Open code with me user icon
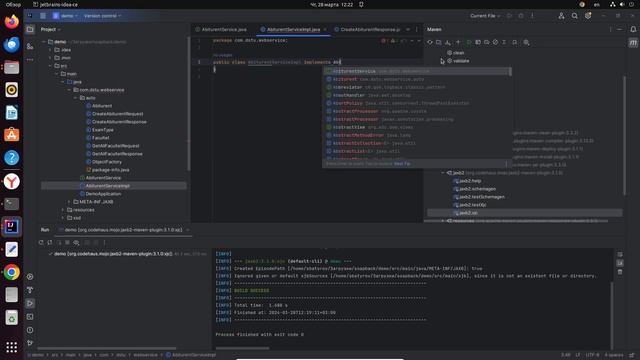The image size is (640, 360). coord(561,16)
